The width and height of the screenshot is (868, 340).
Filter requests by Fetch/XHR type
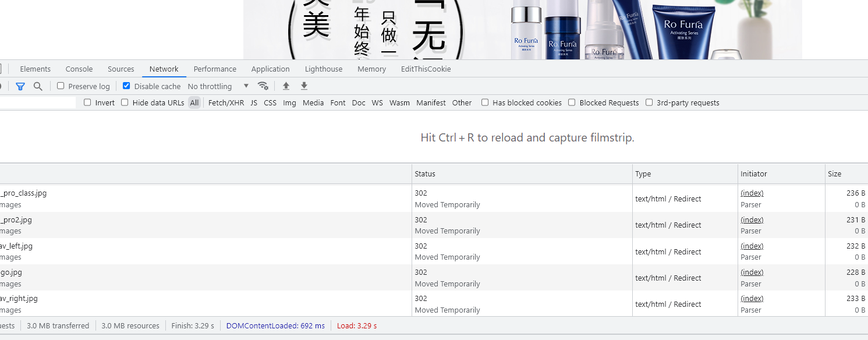226,102
